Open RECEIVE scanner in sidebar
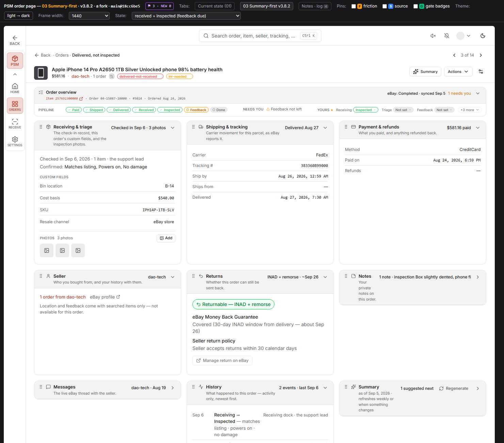 [15, 124]
